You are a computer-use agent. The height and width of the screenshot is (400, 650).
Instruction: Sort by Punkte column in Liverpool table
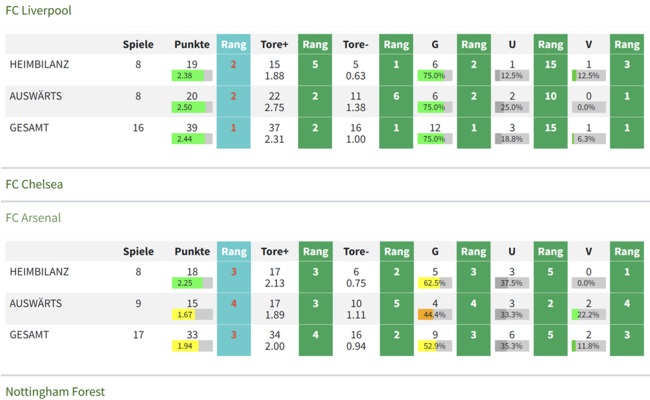pyautogui.click(x=191, y=44)
